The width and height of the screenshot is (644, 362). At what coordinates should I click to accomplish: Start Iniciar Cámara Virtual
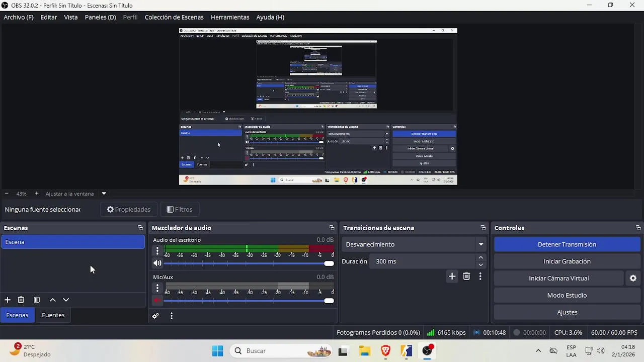559,278
